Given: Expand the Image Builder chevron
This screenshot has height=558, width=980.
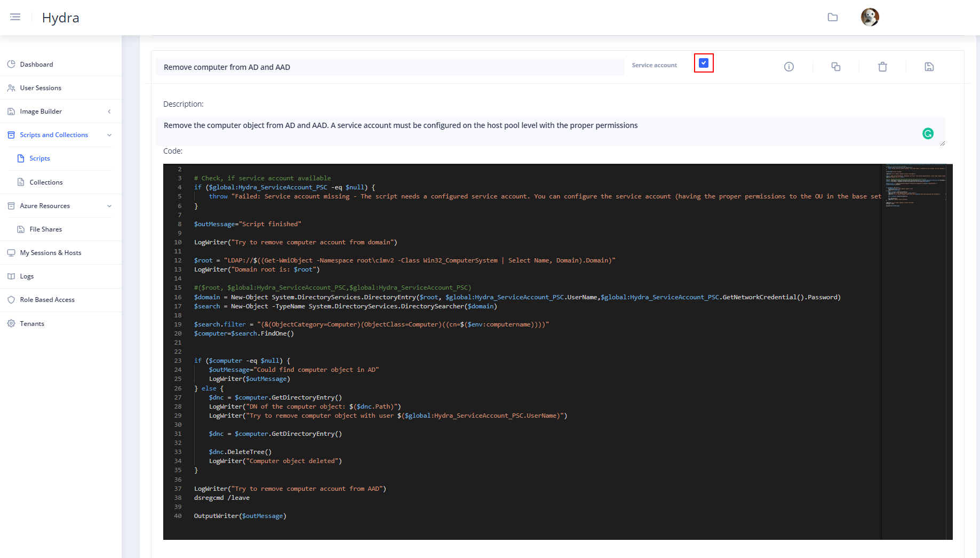Looking at the screenshot, I should pos(109,111).
